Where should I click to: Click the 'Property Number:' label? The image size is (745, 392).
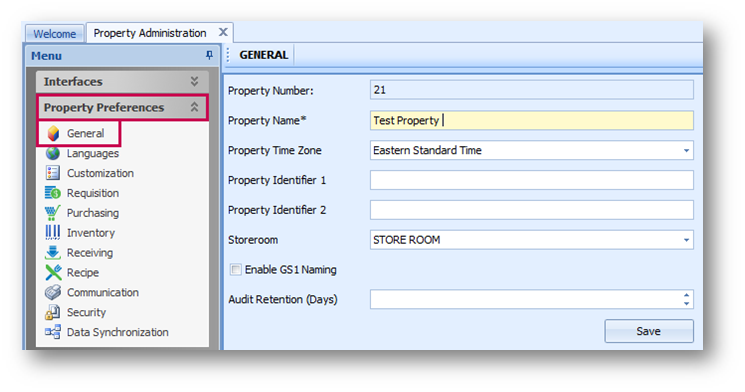pyautogui.click(x=270, y=91)
